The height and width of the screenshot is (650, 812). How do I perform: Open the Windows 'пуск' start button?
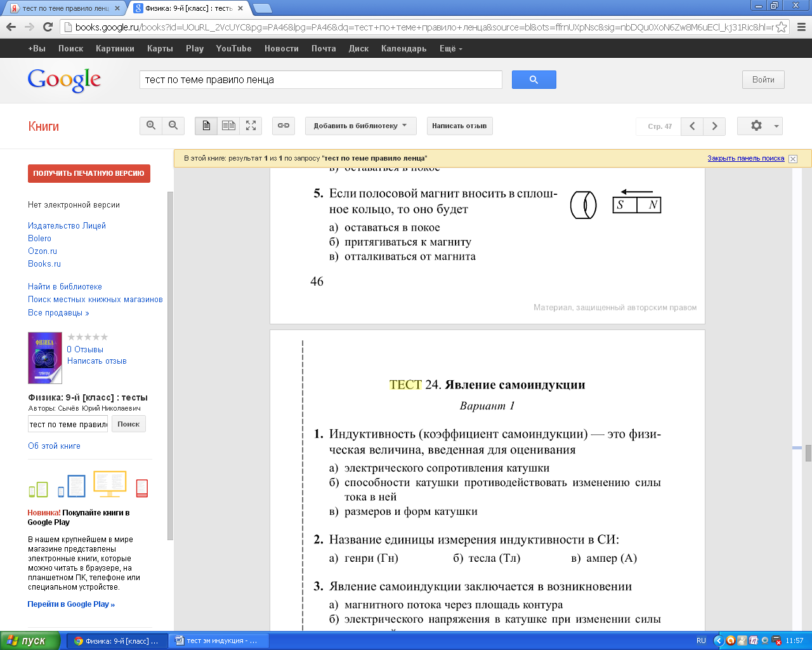point(30,640)
